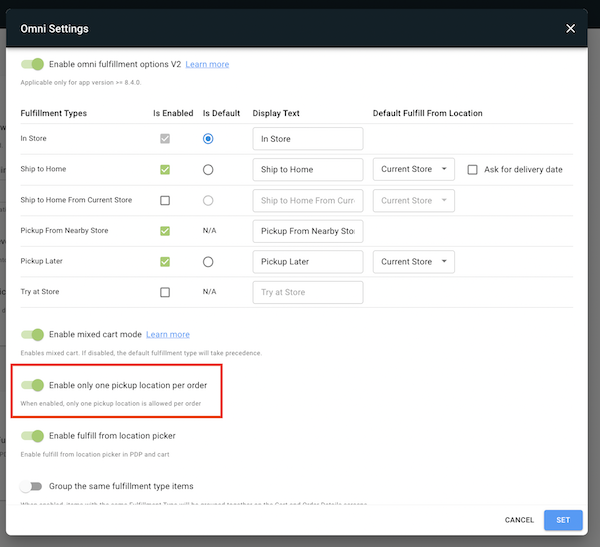600x547 pixels.
Task: Click the Omni Settings title
Action: (x=54, y=29)
